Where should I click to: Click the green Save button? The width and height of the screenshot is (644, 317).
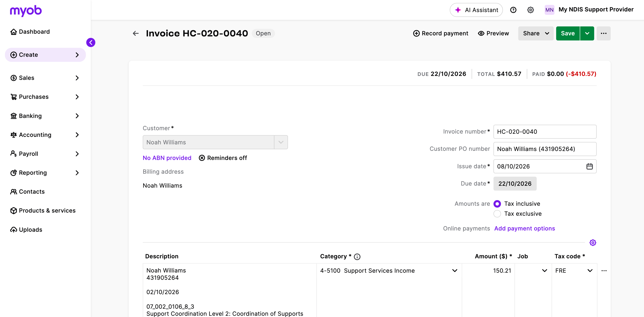coord(568,33)
